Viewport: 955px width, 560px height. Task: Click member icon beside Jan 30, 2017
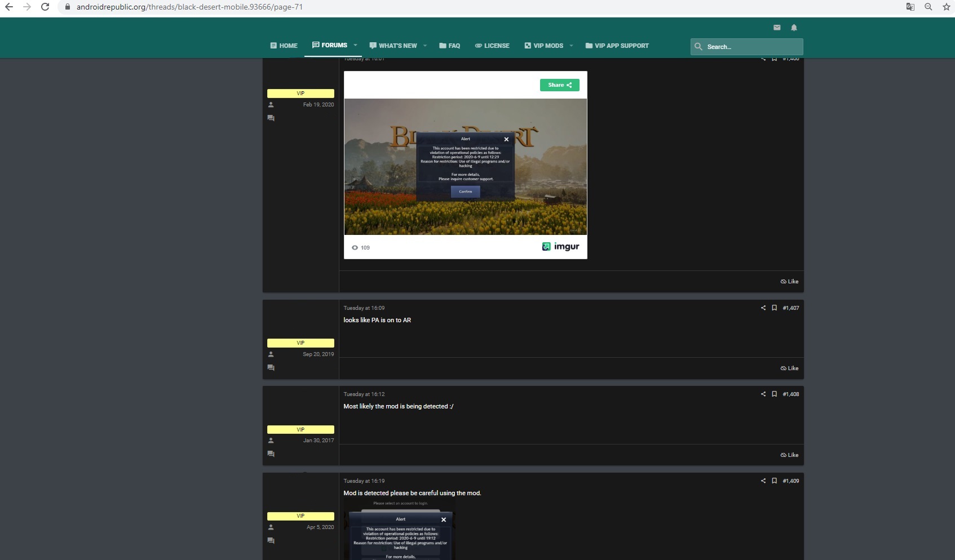(271, 441)
